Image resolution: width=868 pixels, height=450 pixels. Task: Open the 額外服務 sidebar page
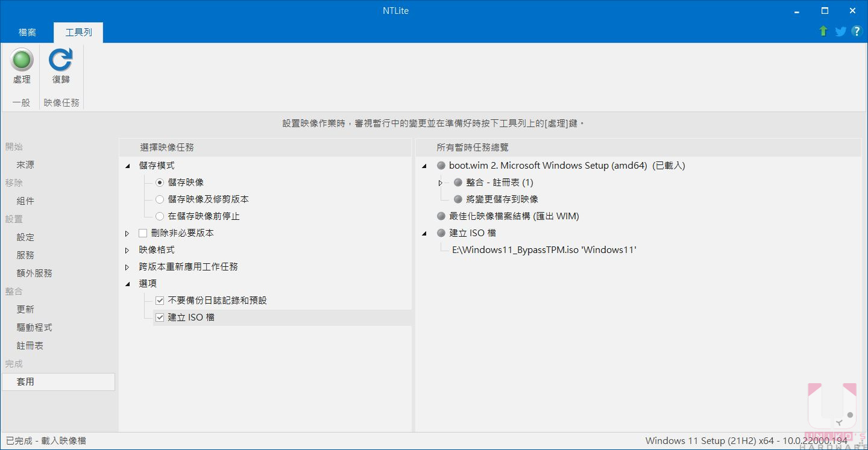(34, 273)
